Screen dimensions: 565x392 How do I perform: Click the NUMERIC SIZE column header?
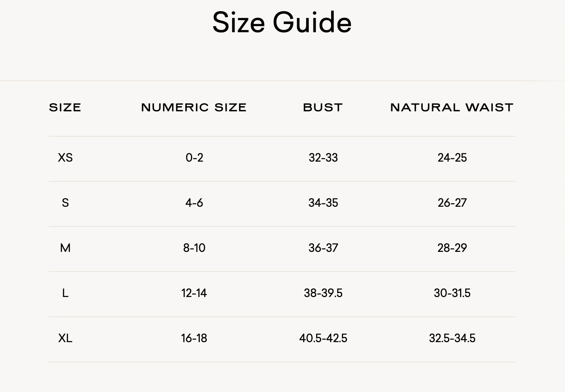pos(194,107)
